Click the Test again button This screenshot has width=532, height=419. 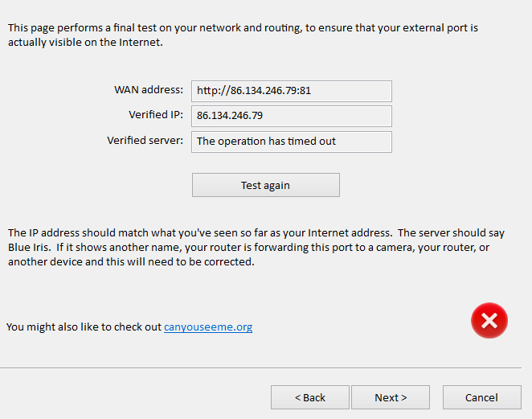point(265,185)
